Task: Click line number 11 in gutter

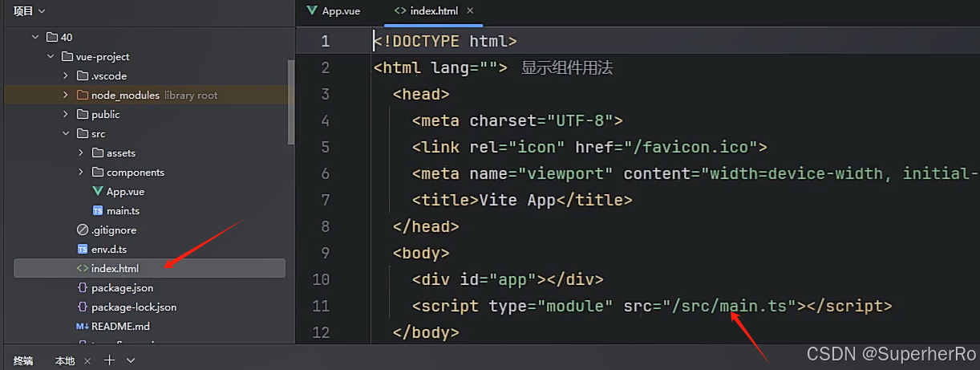Action: tap(321, 306)
